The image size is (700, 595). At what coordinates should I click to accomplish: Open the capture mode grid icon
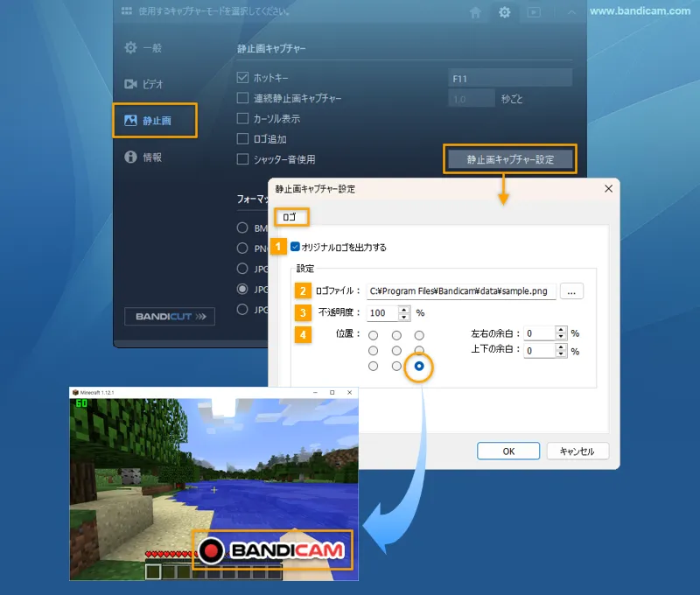pos(127,10)
